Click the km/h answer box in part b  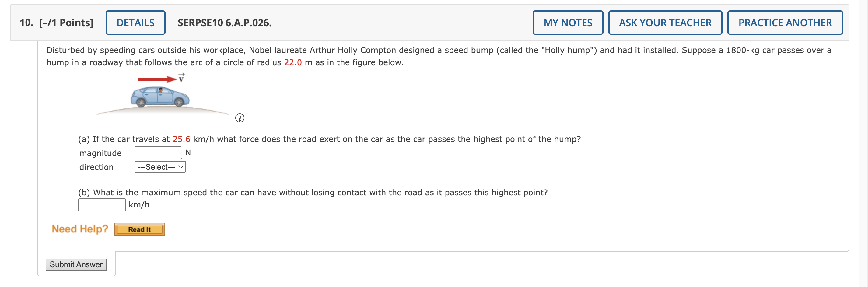pyautogui.click(x=101, y=204)
